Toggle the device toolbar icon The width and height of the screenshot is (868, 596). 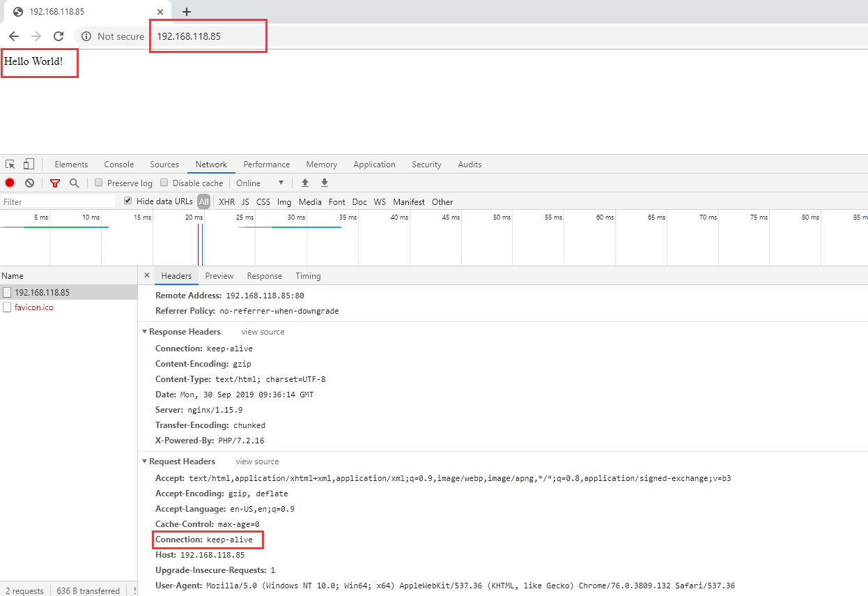pyautogui.click(x=29, y=165)
